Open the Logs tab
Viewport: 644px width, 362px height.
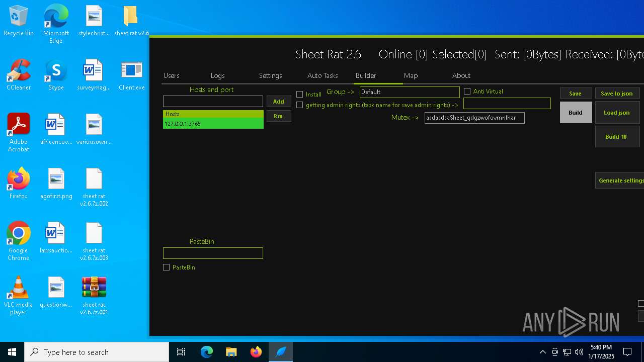[x=217, y=75]
